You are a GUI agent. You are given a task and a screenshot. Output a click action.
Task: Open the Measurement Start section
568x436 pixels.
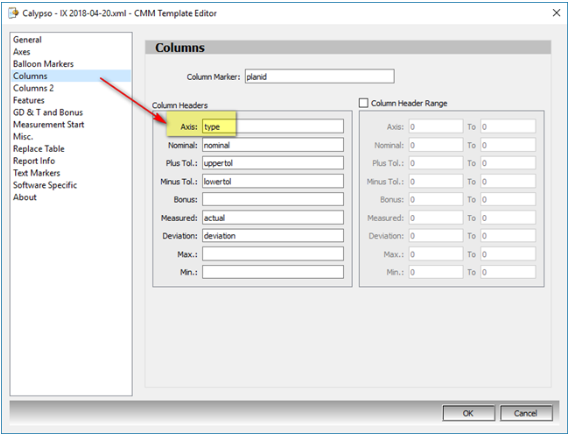(49, 125)
